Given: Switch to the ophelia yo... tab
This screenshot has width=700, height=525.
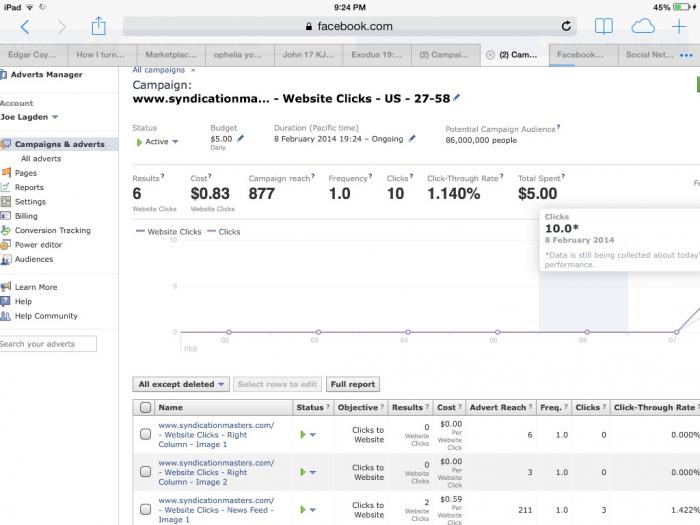Looking at the screenshot, I should [240, 55].
